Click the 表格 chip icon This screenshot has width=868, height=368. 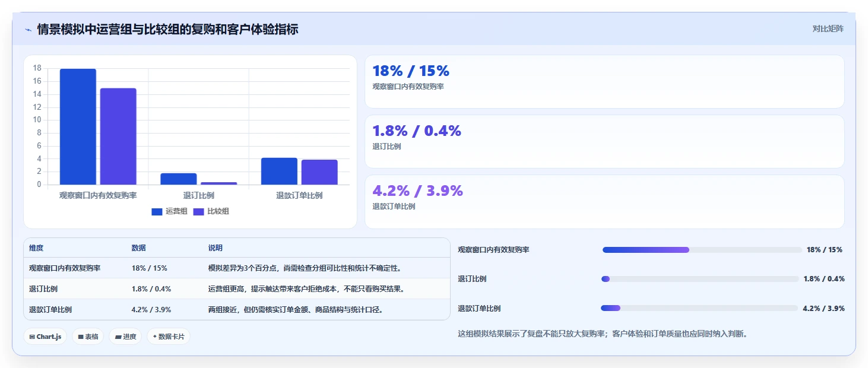tap(81, 337)
